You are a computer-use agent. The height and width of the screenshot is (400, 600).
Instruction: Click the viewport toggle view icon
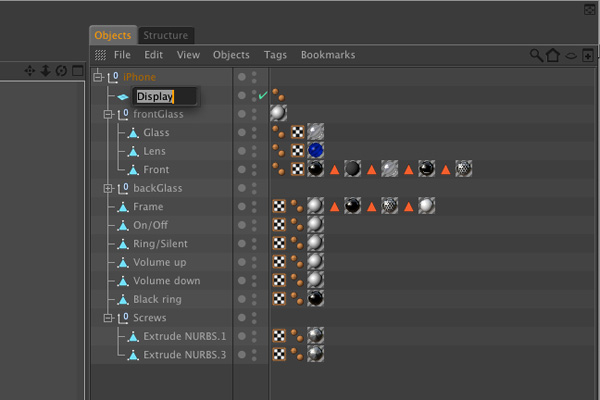pyautogui.click(x=78, y=71)
